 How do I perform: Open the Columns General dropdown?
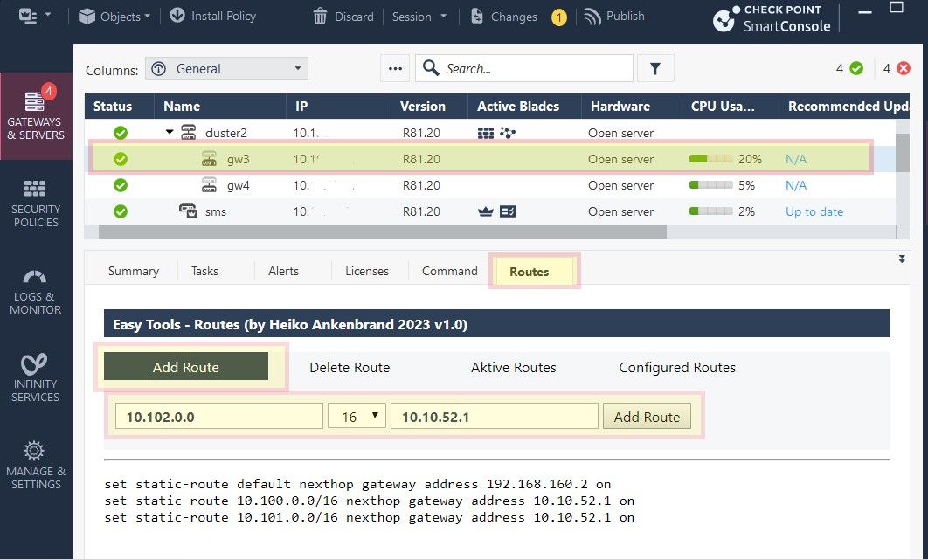tap(226, 68)
